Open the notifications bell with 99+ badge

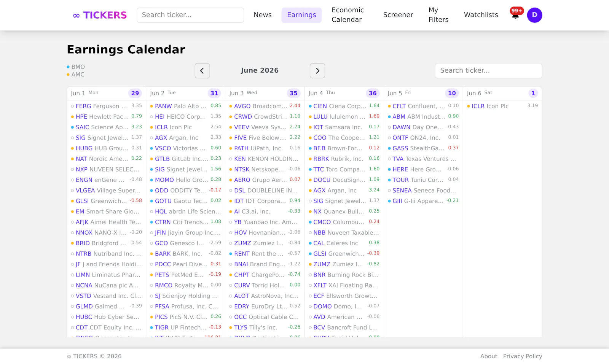[516, 14]
